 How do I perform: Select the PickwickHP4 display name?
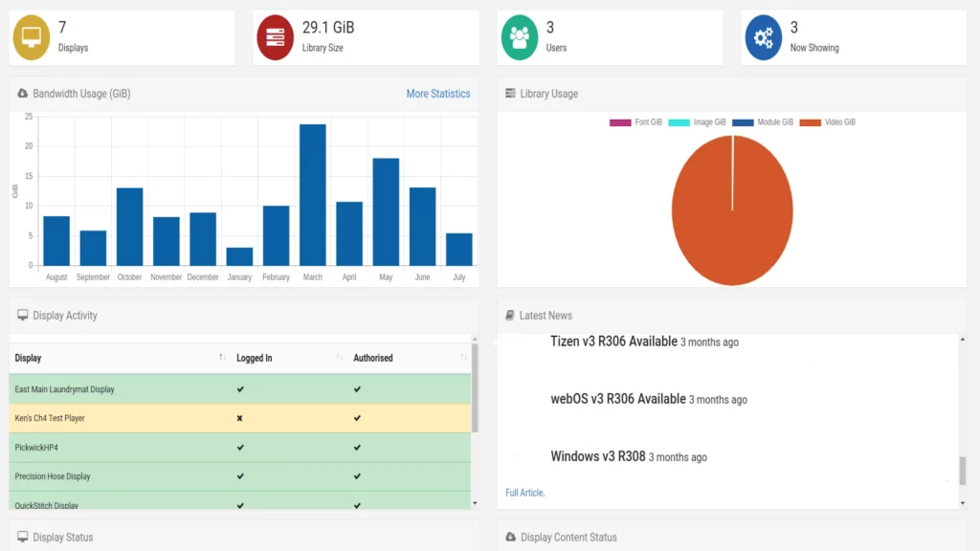[x=36, y=448]
